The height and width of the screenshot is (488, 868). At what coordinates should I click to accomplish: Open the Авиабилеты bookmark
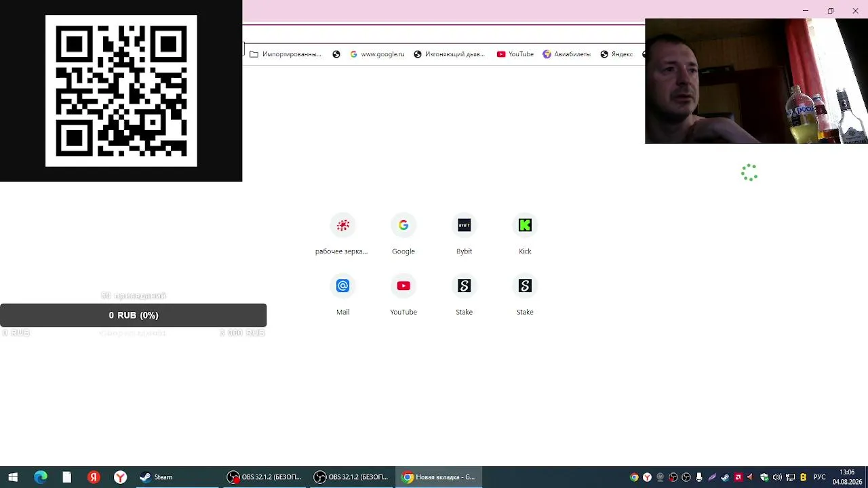coord(566,54)
